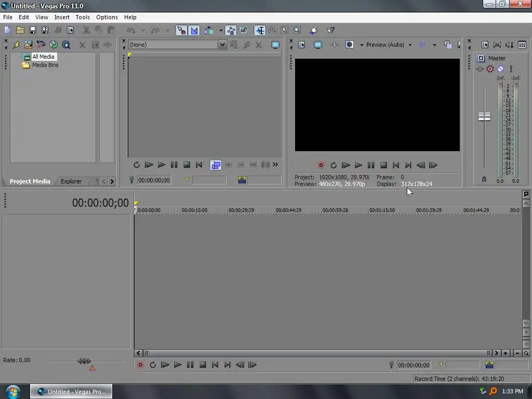This screenshot has height=399, width=532.
Task: Click the Interactive Tutorials hand icon
Action: click(x=314, y=30)
